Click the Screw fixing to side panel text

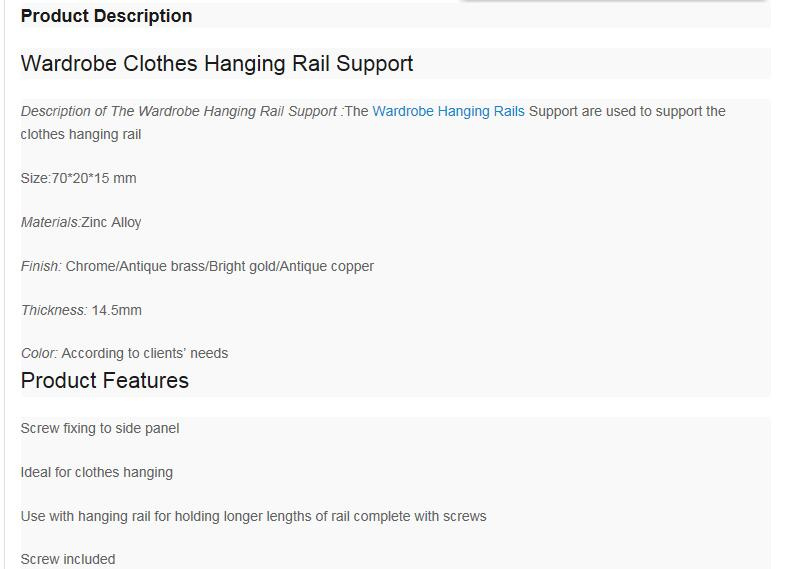click(100, 428)
